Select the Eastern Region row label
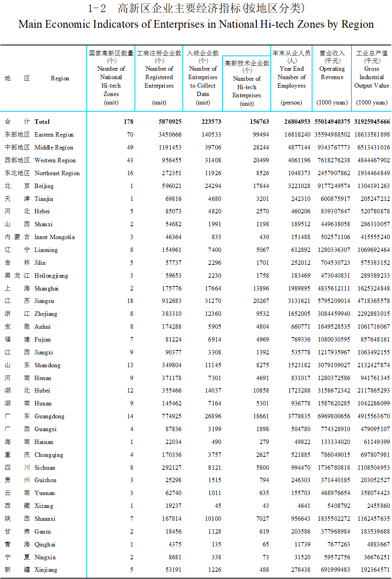 [x=54, y=135]
